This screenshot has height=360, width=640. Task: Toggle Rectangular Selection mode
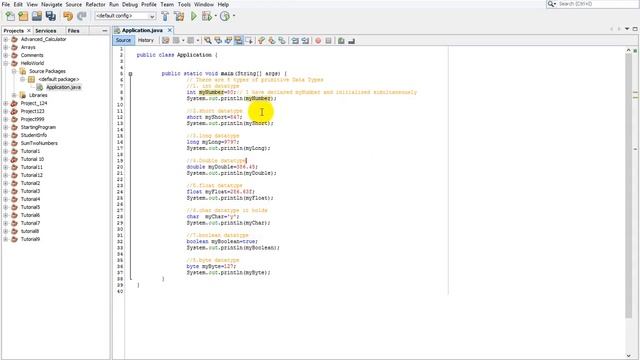[x=249, y=40]
